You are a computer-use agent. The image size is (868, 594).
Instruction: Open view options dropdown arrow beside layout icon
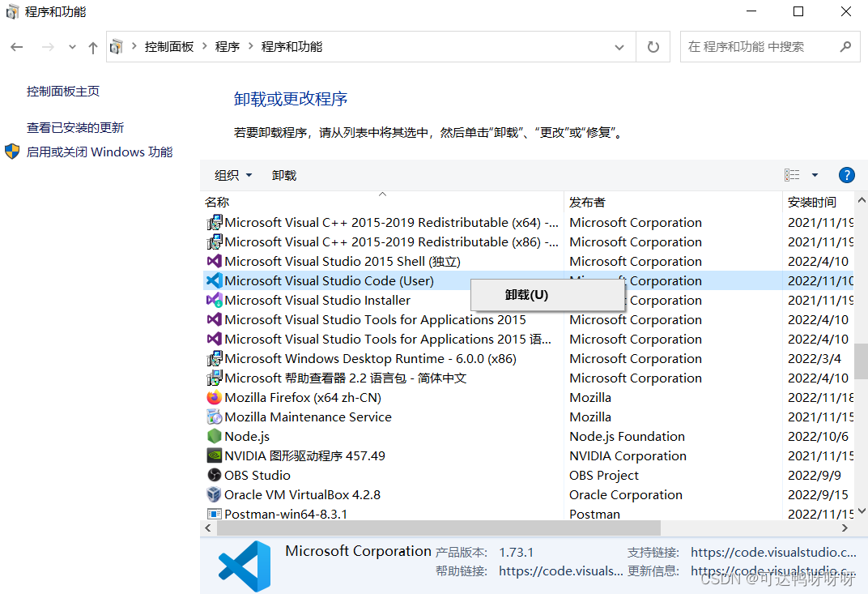pos(815,175)
